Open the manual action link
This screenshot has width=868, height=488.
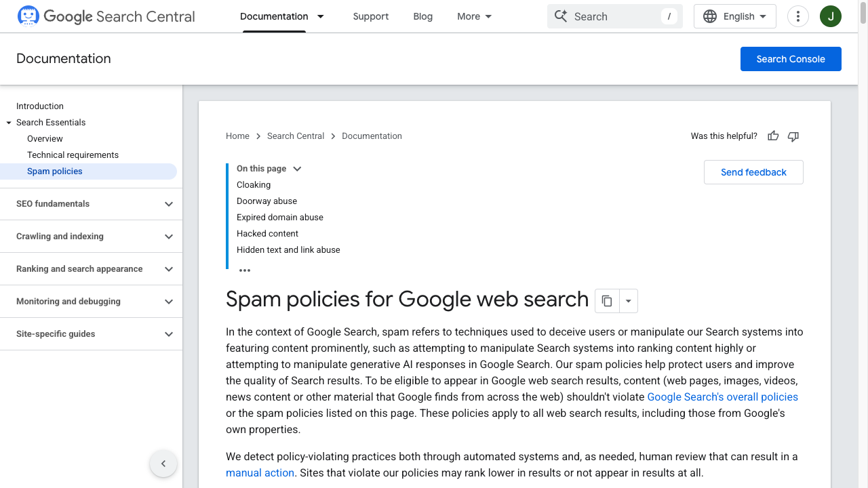260,473
